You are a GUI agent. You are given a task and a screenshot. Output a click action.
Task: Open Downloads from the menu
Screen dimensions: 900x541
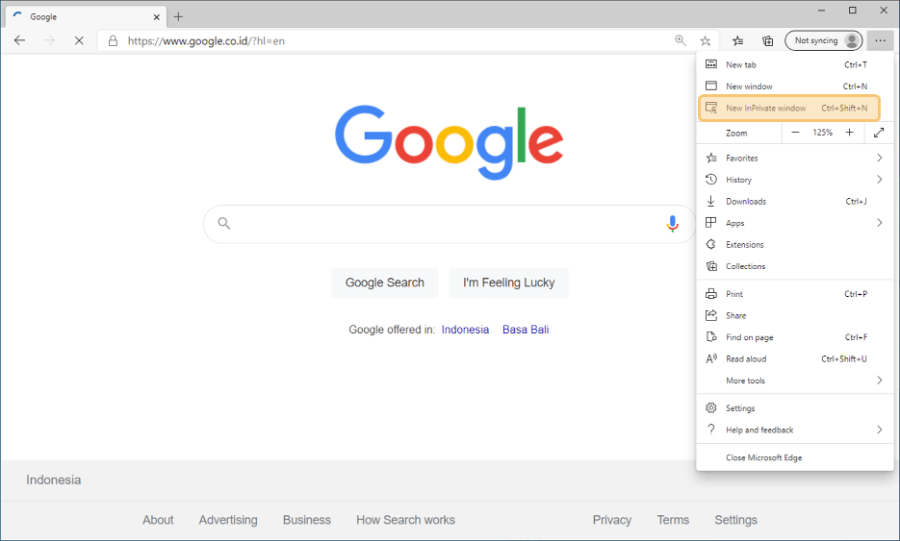tap(795, 201)
